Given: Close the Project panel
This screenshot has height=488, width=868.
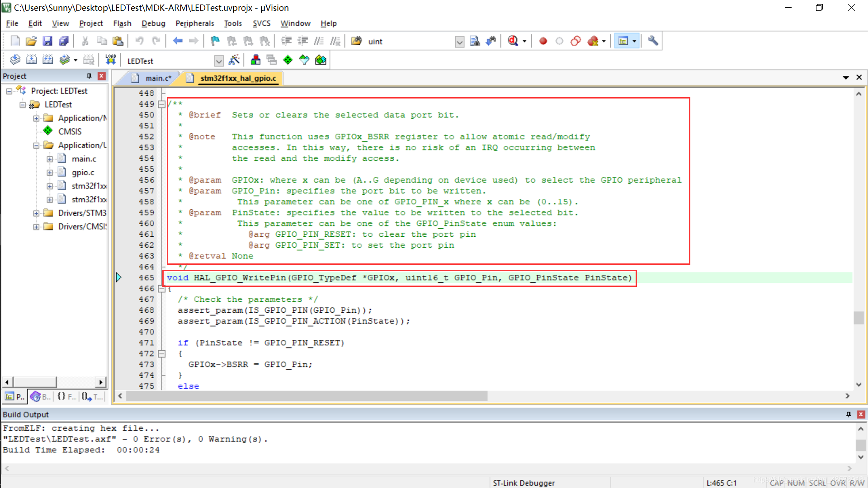Looking at the screenshot, I should pos(102,76).
